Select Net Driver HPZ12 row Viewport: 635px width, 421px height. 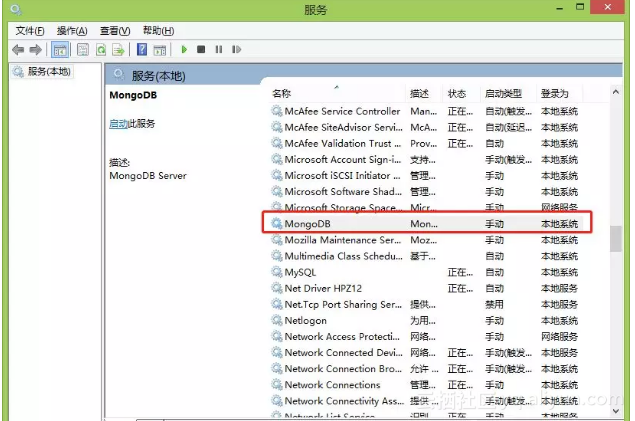tap(427, 288)
